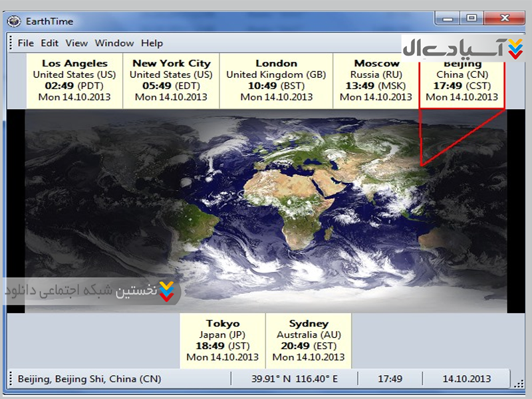
Task: Select the Sydney clock card
Action: pos(309,340)
